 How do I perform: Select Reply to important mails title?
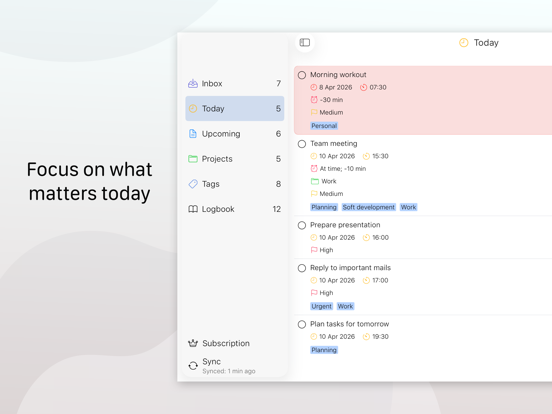coord(350,268)
